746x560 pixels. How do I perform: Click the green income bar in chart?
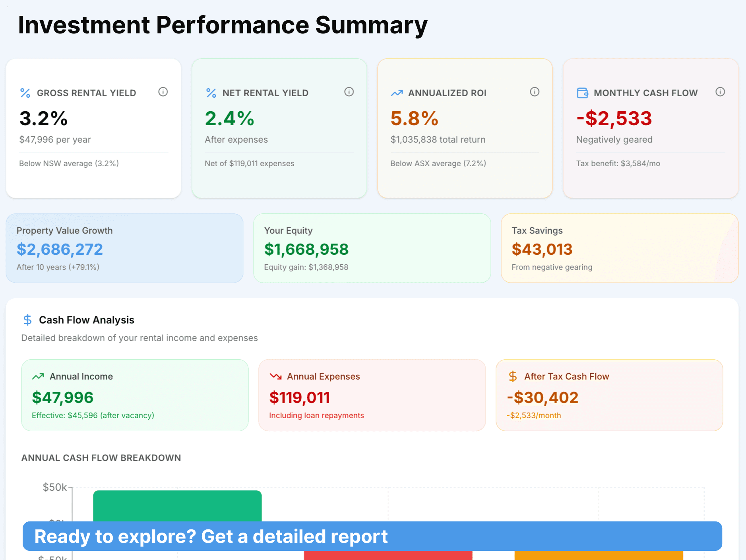point(177,506)
